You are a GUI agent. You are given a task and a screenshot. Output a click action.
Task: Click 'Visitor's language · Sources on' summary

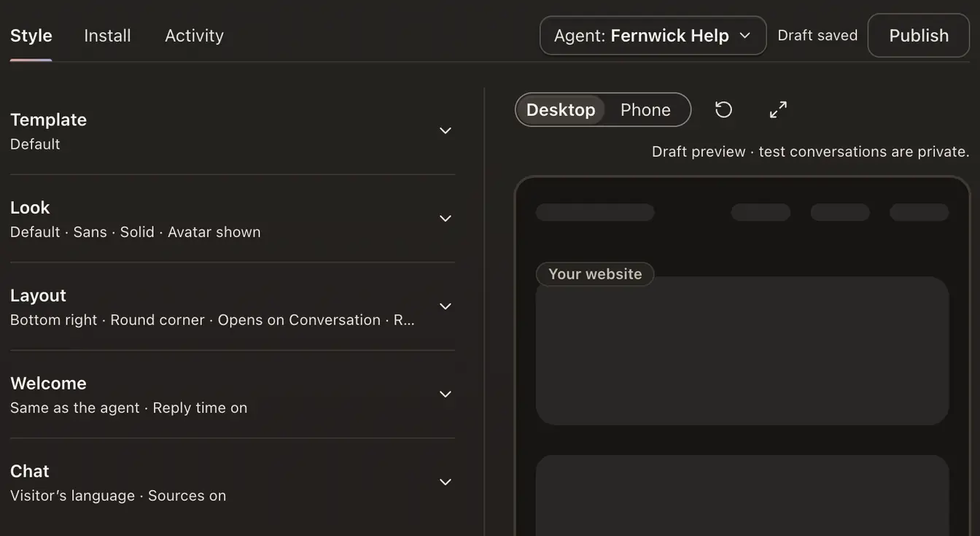tap(118, 496)
